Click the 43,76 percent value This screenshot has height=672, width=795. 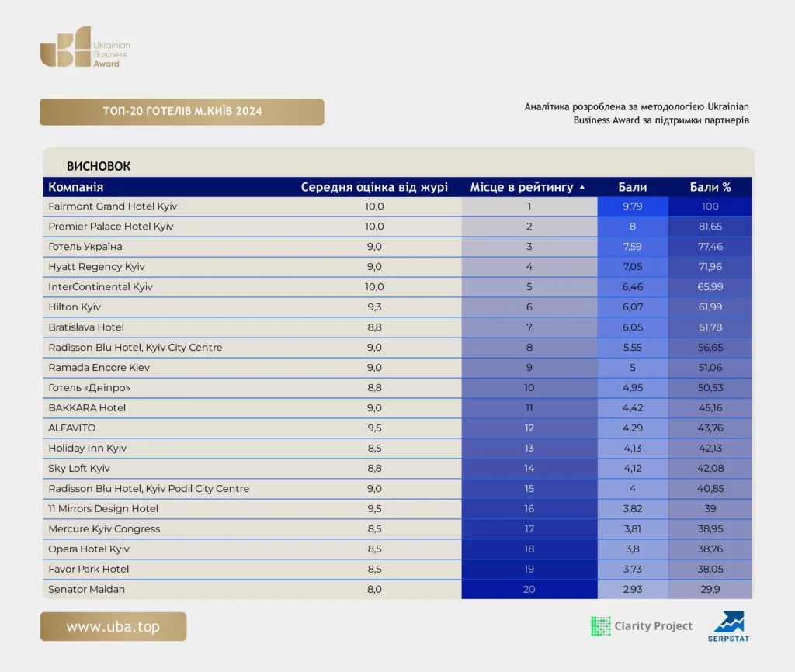click(710, 428)
